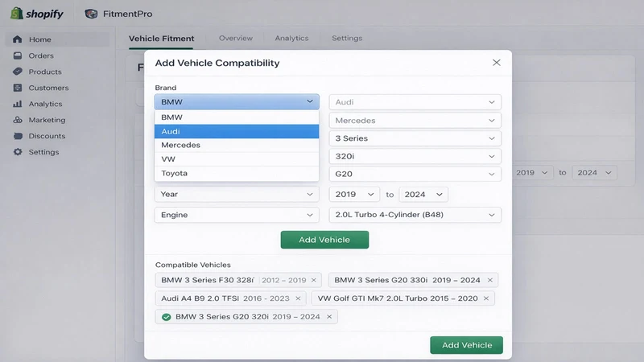Click the Discounts icon in sidebar
This screenshot has width=644, height=362.
coord(17,136)
